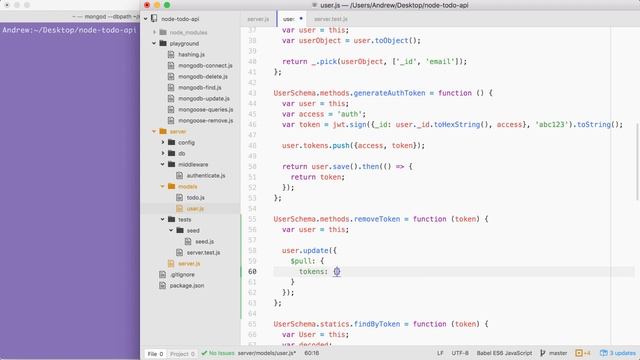The image size is (640, 360).
Task: Place cursor on line 60 tokens text
Action: pos(313,271)
